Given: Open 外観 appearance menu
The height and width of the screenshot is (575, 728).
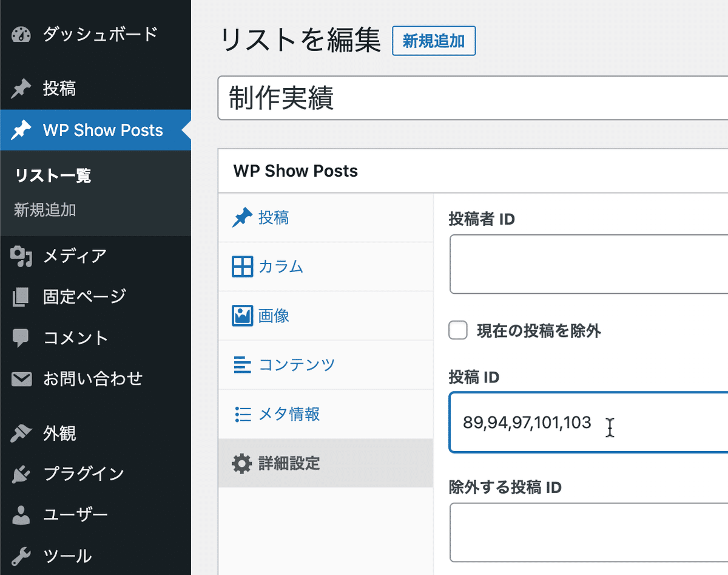Looking at the screenshot, I should 96,434.
